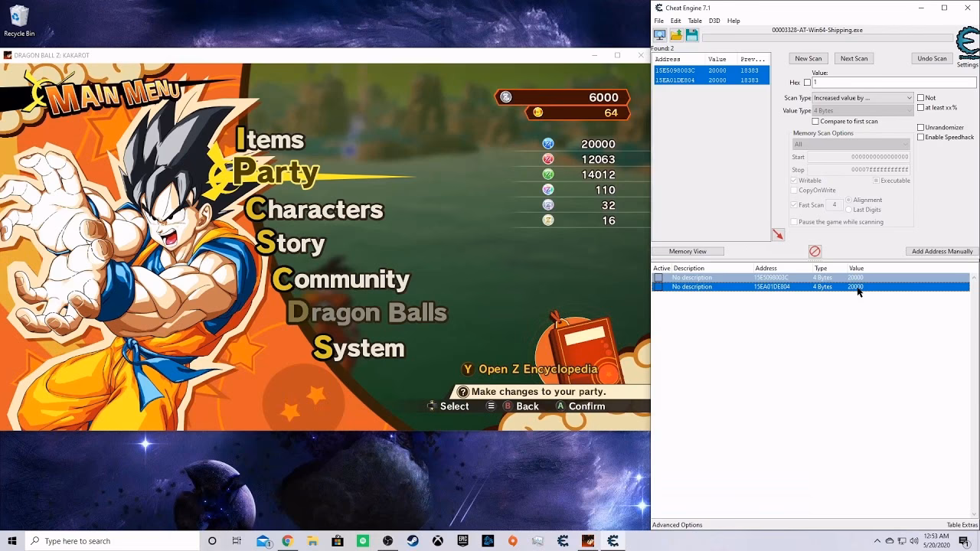Viewport: 980px width, 551px height.
Task: Launch Google Chrome from taskbar
Action: (x=287, y=541)
